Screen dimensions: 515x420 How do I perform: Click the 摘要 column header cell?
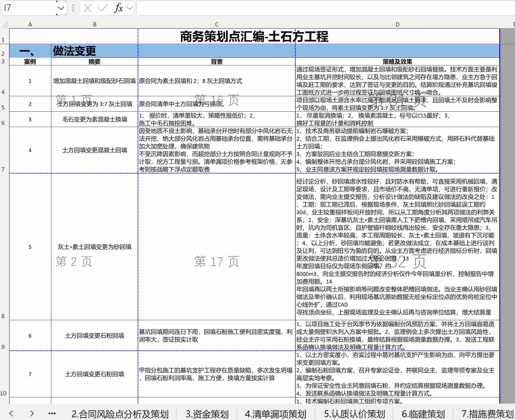[x=95, y=62]
